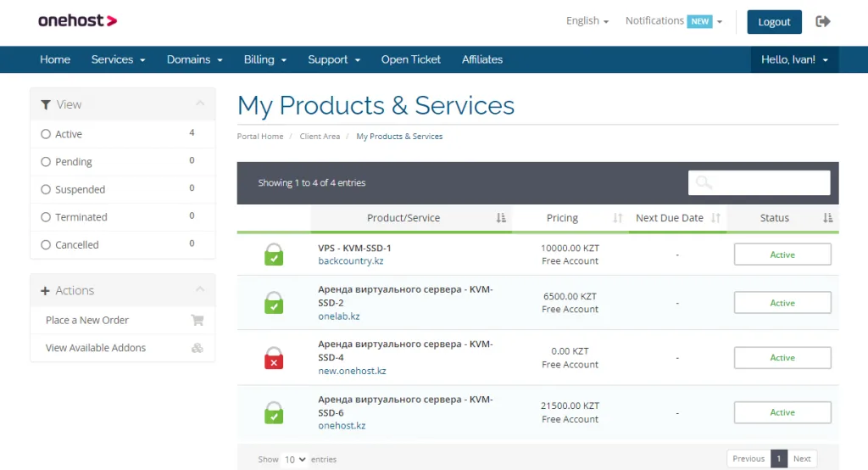Image resolution: width=868 pixels, height=470 pixels.
Task: Focus the table search field
Action: [759, 182]
